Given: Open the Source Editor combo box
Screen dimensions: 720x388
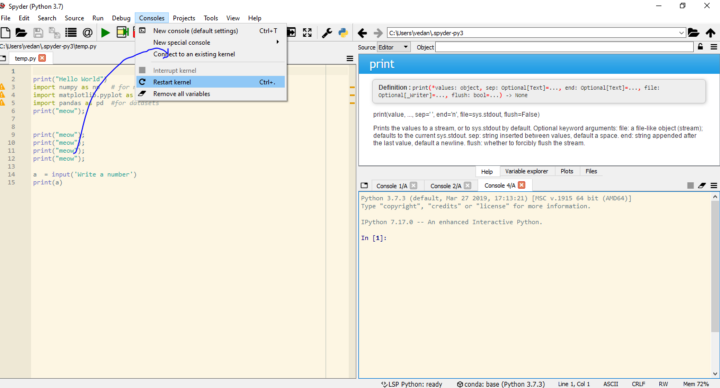Looking at the screenshot, I should pos(394,47).
